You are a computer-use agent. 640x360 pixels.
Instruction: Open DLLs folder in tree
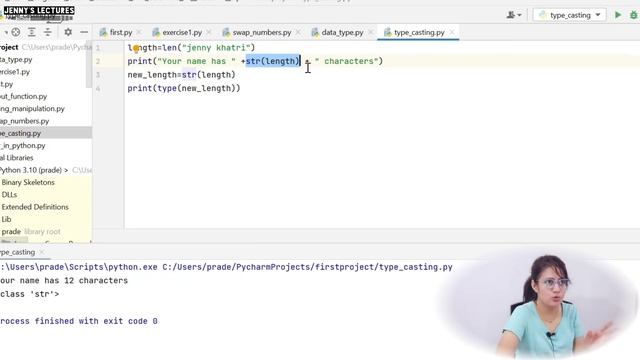tap(9, 195)
